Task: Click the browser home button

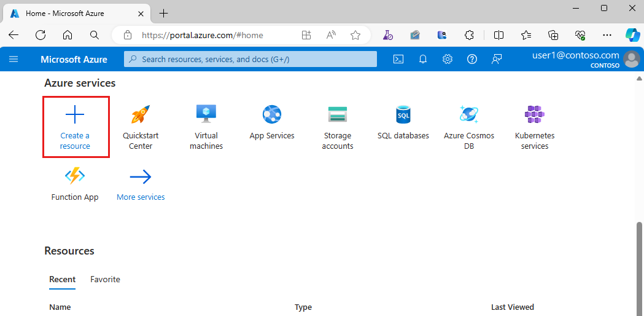Action: click(x=68, y=35)
